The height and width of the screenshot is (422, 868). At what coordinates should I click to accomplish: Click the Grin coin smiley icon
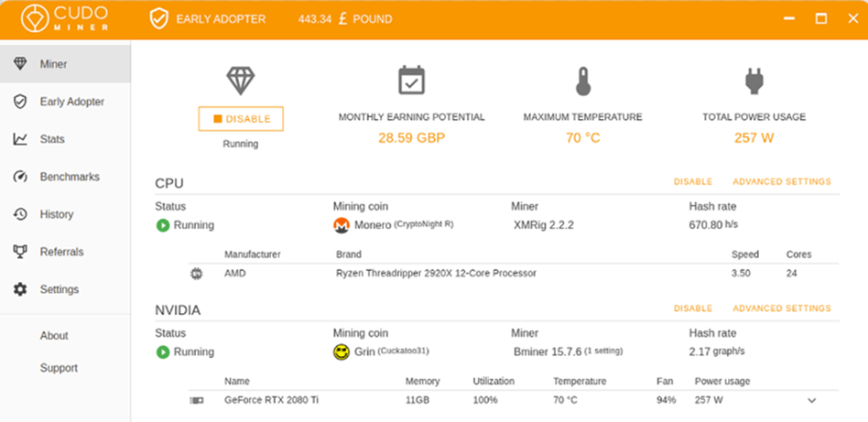pos(342,352)
